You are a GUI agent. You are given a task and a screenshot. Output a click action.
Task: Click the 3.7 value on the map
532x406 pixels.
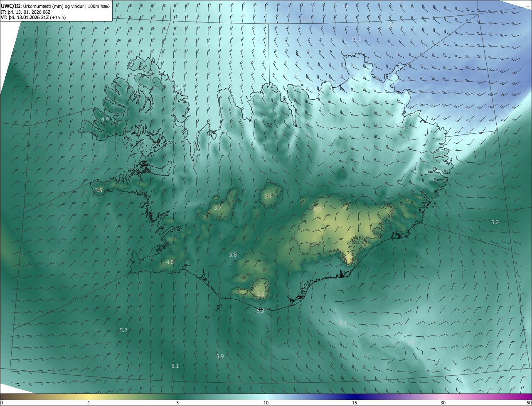click(x=218, y=208)
